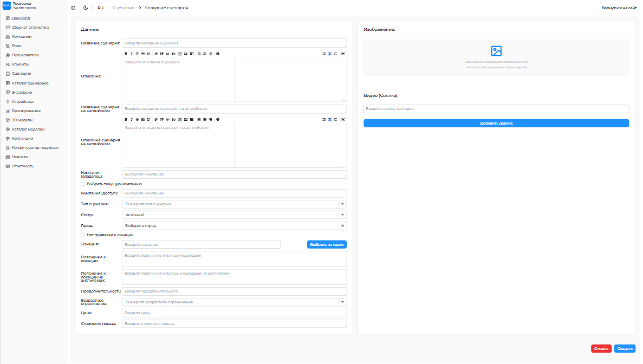
Task: Open the Возрастное ограничение dropdown
Action: (342, 302)
